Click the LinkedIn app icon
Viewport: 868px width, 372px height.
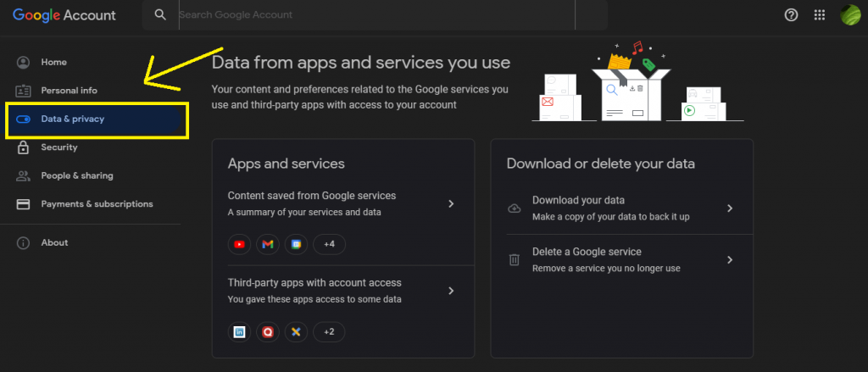[239, 331]
